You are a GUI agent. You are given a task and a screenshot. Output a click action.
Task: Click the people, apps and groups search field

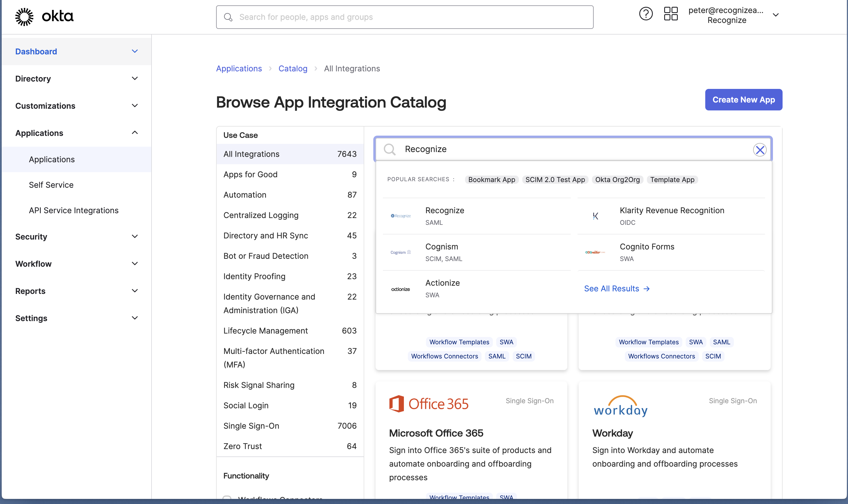click(x=405, y=17)
